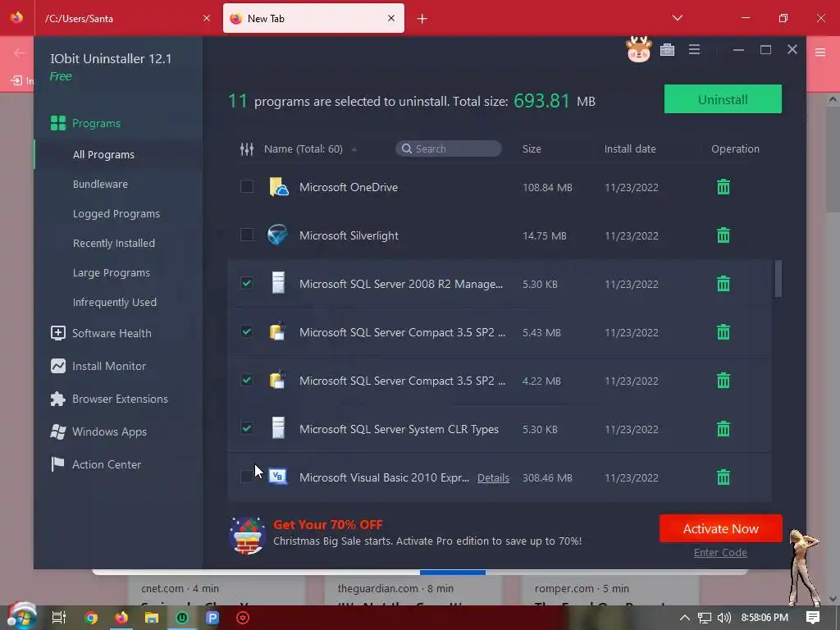Click the program list Search field

pyautogui.click(x=449, y=148)
